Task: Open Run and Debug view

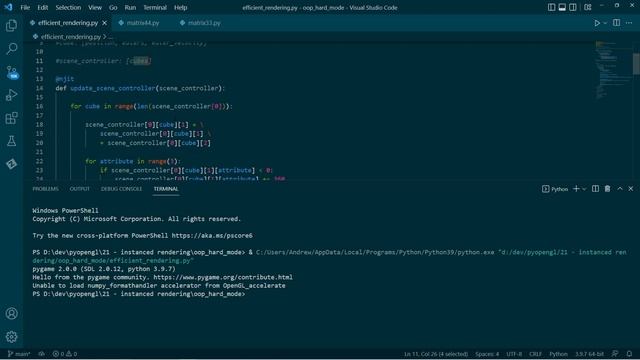Action: point(11,95)
